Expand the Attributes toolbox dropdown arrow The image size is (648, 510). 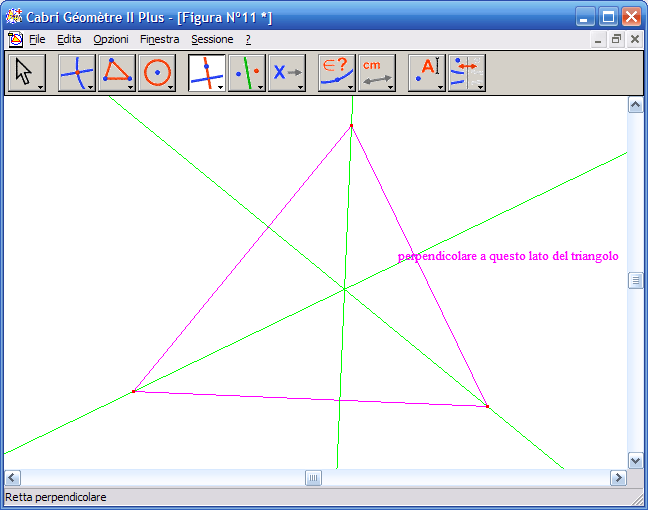tap(481, 87)
